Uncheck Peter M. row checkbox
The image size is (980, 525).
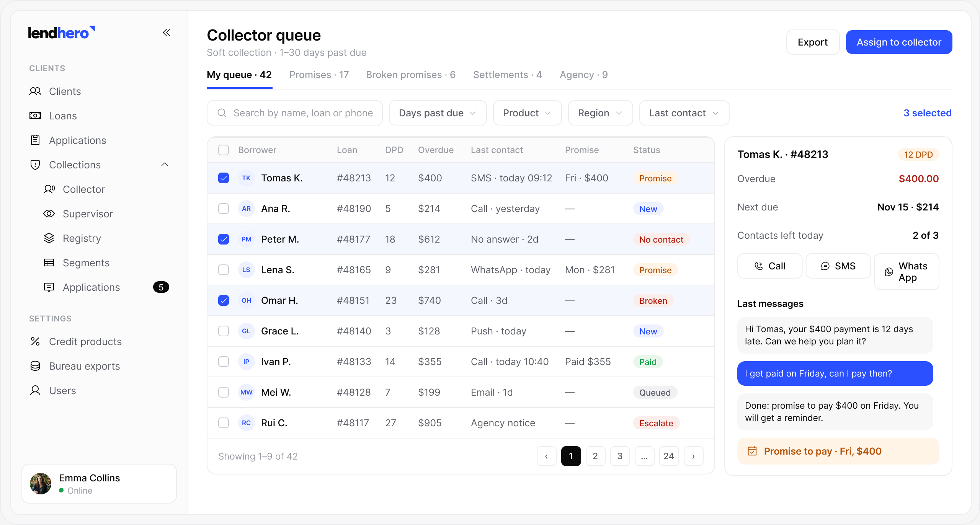point(224,239)
